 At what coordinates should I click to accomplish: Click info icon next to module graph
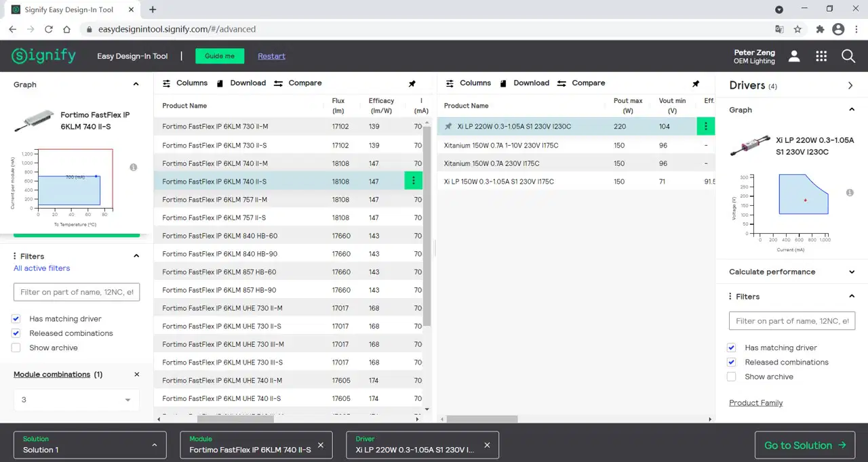coord(134,167)
